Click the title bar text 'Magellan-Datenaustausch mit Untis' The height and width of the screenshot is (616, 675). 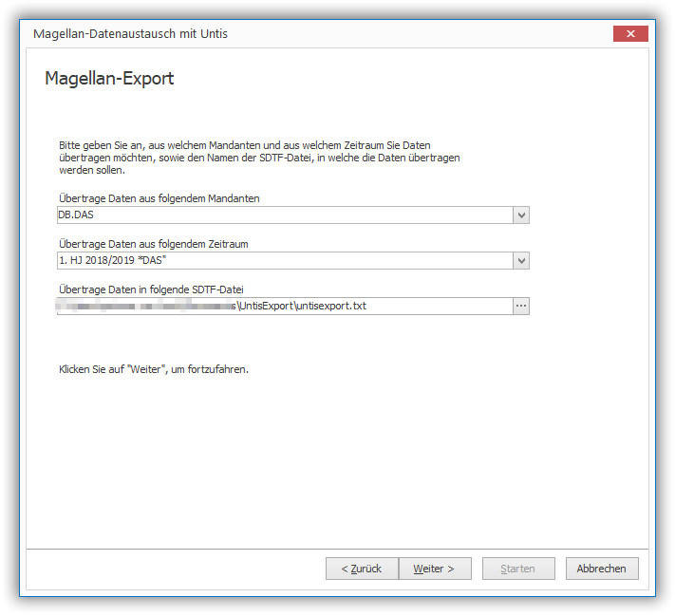point(130,34)
